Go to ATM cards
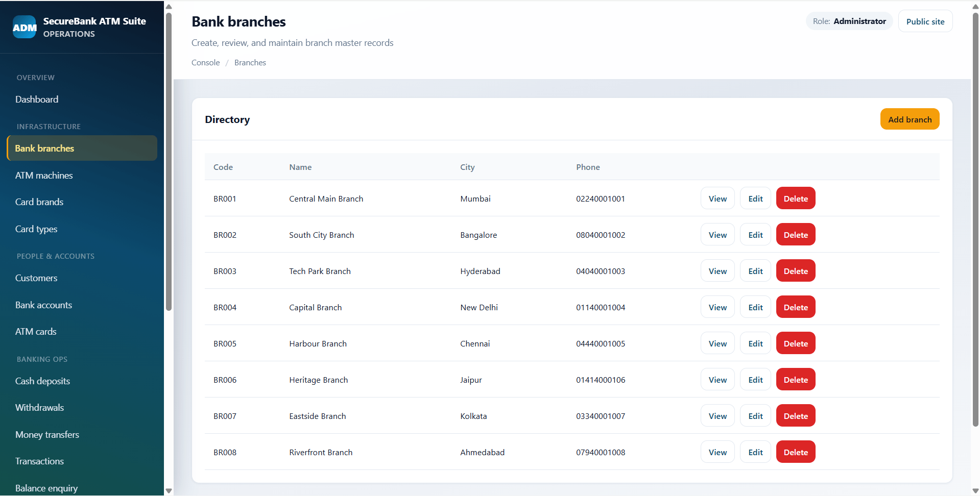 [x=36, y=332]
